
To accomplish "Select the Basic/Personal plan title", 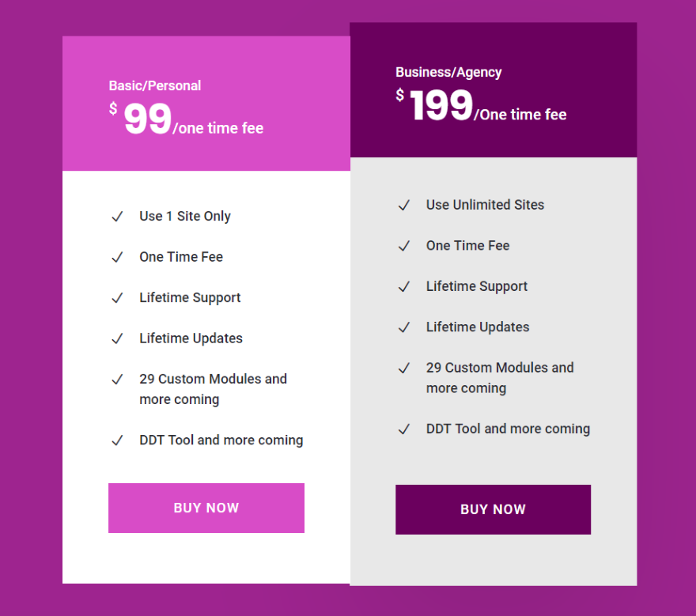I will [155, 85].
